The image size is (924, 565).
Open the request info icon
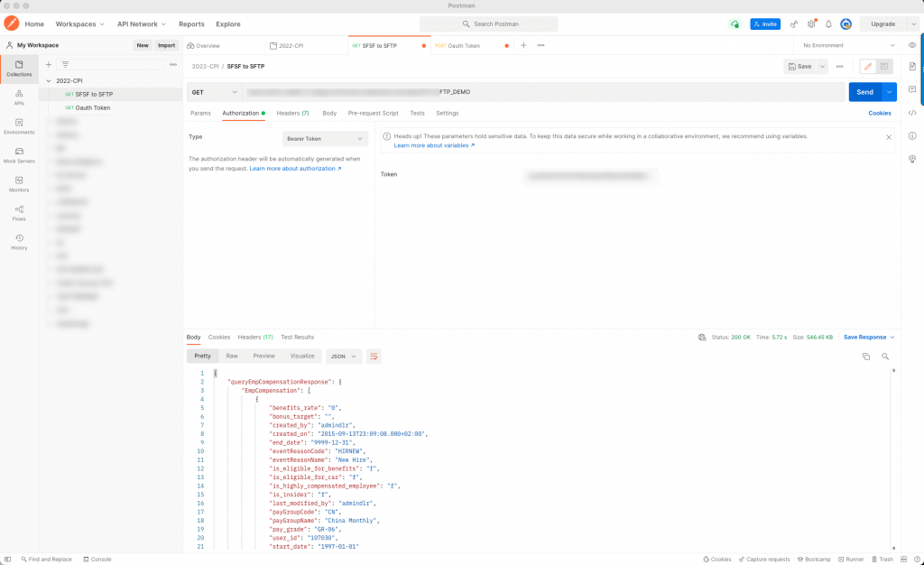912,135
